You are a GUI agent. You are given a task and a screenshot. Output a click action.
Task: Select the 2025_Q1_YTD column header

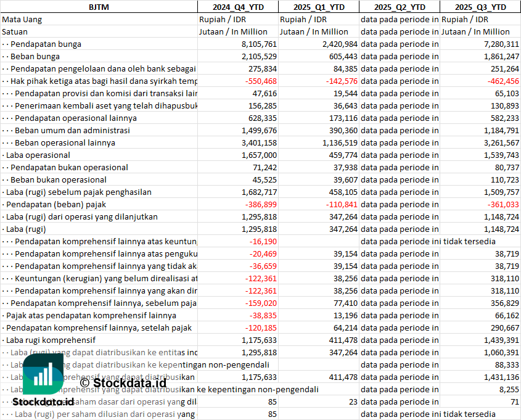[x=319, y=7]
